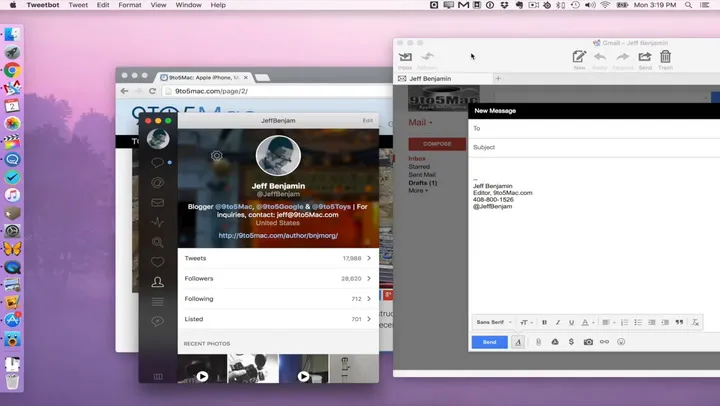The height and width of the screenshot is (406, 720).
Task: Click the remove formatting icon
Action: pyautogui.click(x=695, y=322)
